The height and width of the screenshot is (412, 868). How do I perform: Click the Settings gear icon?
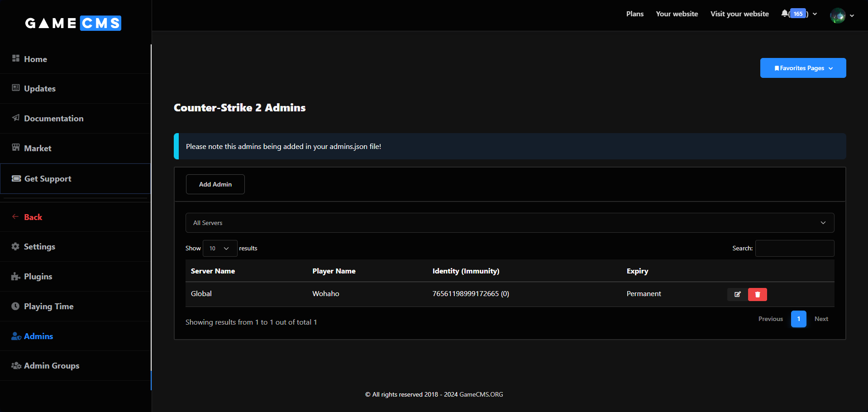[x=15, y=246]
